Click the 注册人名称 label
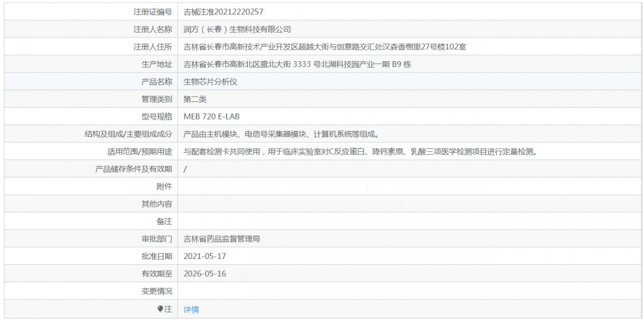 (153, 29)
